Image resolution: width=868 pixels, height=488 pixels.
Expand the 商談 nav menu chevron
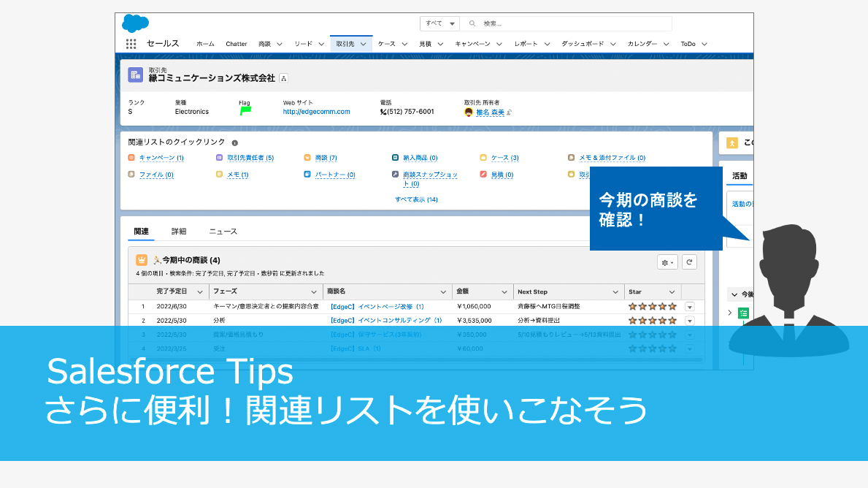point(280,45)
